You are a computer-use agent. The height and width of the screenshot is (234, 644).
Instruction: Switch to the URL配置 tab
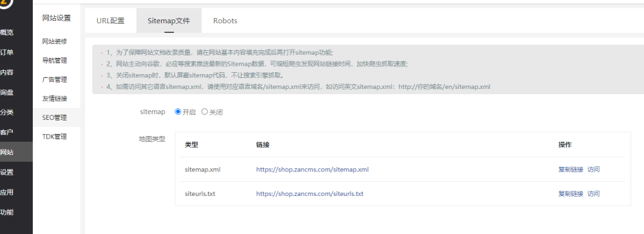click(x=111, y=21)
